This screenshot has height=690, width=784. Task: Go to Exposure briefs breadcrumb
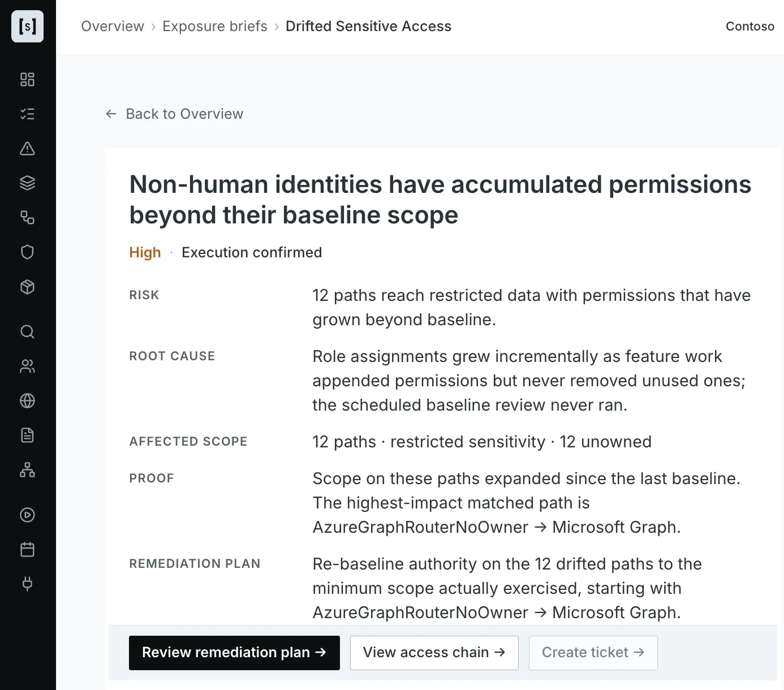(215, 26)
